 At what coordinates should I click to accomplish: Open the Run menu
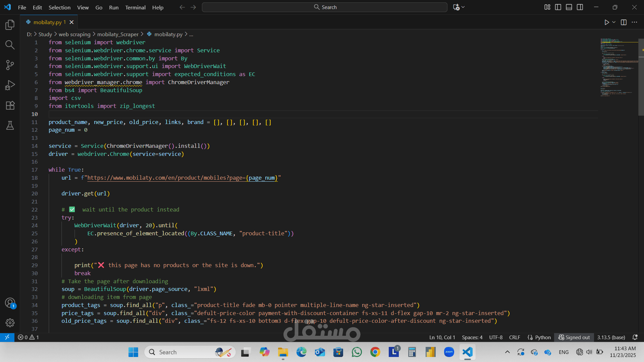tap(114, 7)
